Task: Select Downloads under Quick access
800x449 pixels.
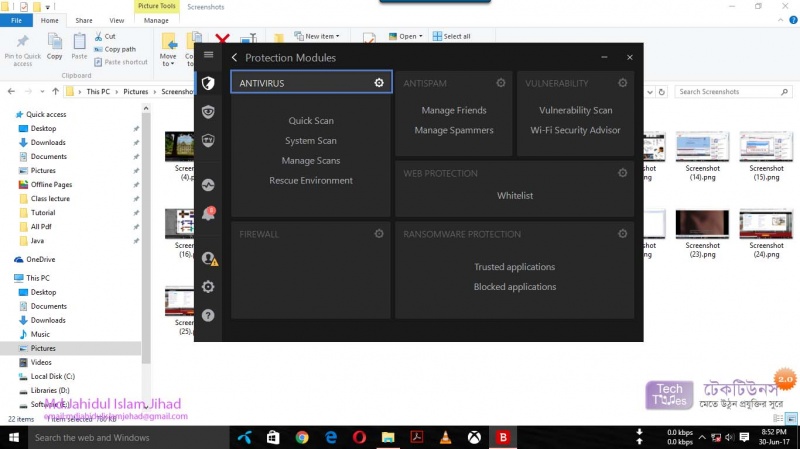Action: 48,142
